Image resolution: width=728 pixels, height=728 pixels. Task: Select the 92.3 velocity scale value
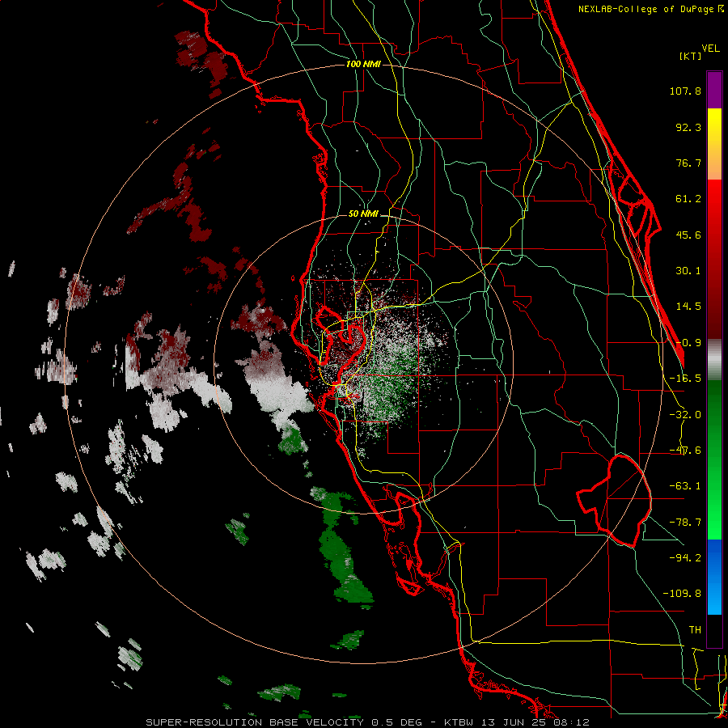click(x=688, y=127)
